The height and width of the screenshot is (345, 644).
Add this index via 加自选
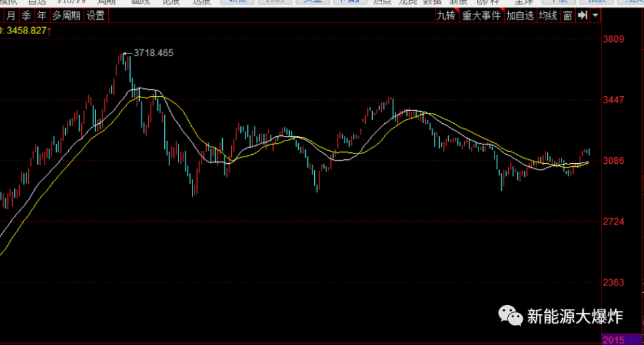520,16
